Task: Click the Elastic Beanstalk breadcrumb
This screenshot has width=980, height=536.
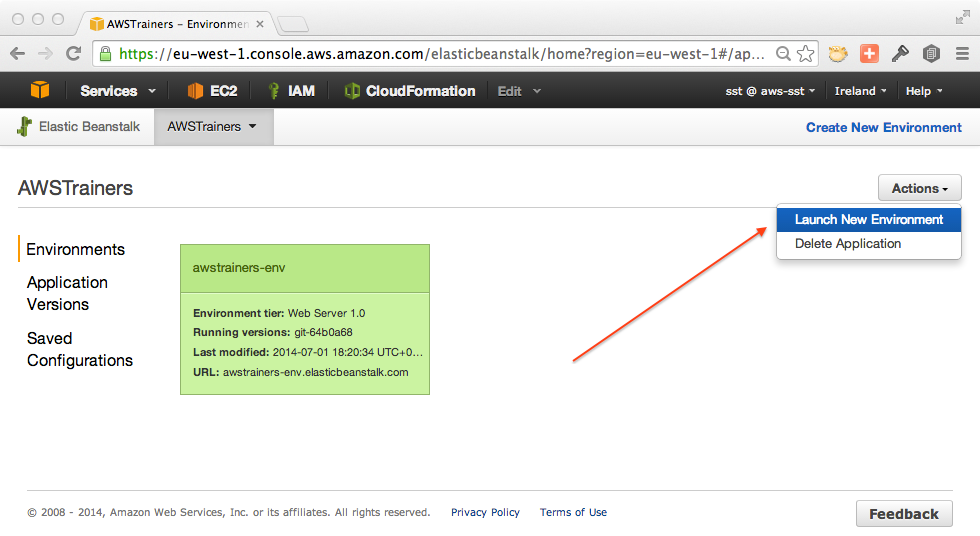Action: click(x=79, y=127)
